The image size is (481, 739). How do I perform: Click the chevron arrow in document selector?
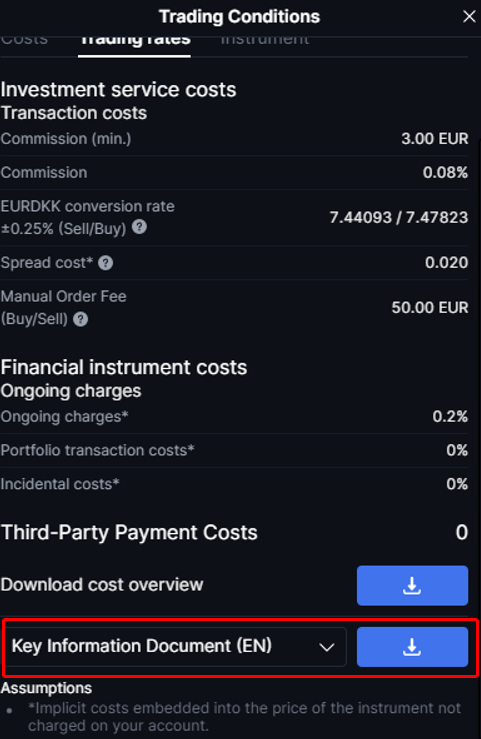[326, 647]
